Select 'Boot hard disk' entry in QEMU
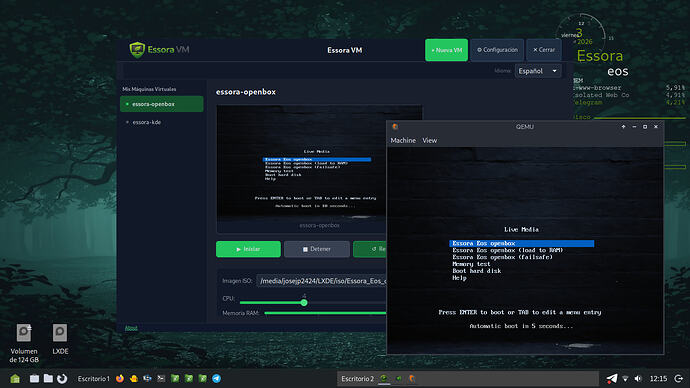Viewport: 690px width, 388px height. [477, 271]
